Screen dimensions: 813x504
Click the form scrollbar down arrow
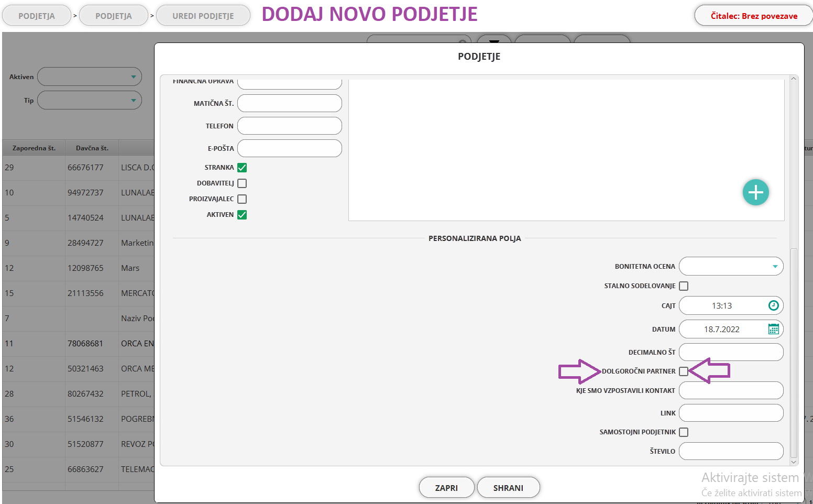click(x=794, y=462)
